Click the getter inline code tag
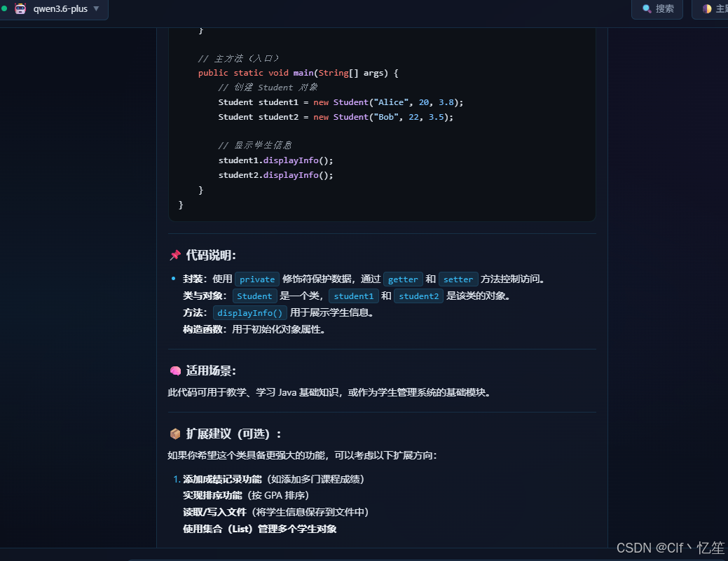The height and width of the screenshot is (561, 728). click(x=403, y=279)
